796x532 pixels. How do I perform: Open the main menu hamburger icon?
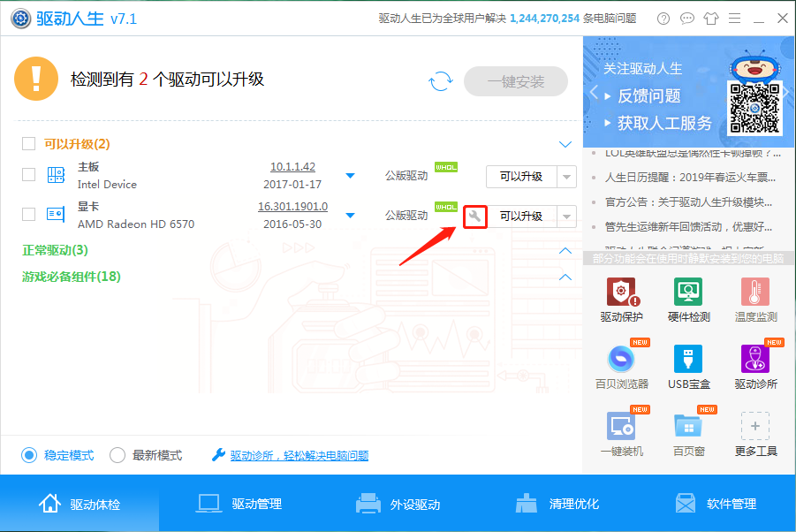[734, 19]
